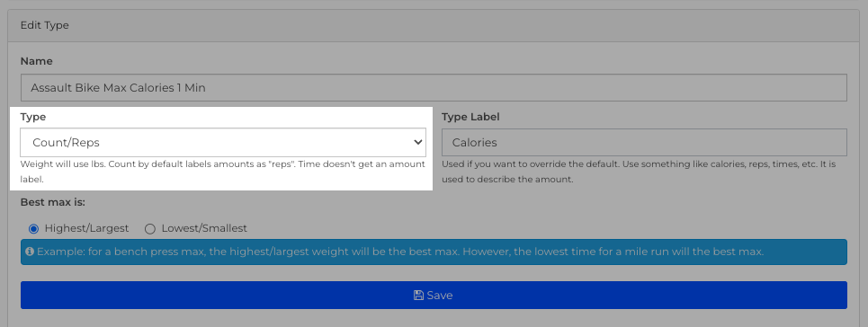Click the override default help text under Calories

point(639,172)
